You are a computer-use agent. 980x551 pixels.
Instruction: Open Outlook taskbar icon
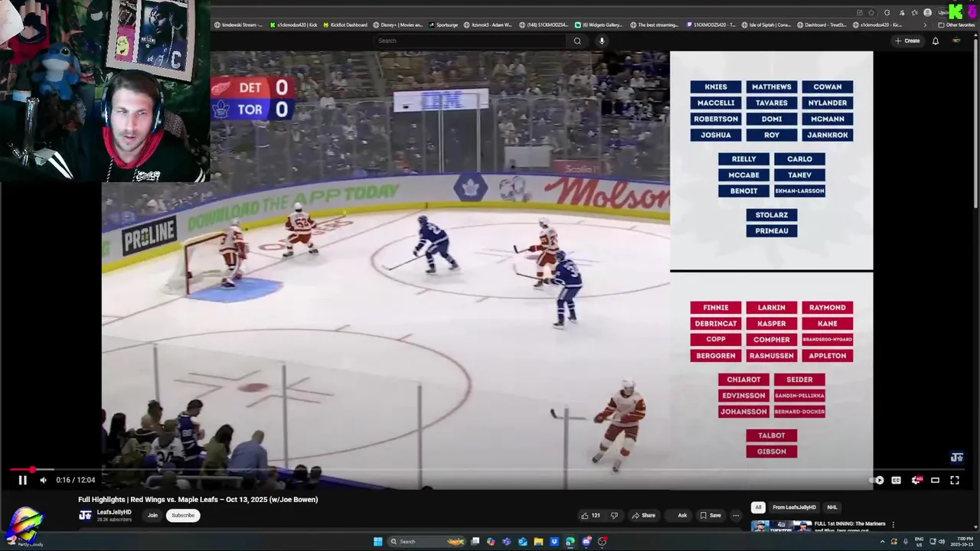[x=522, y=541]
